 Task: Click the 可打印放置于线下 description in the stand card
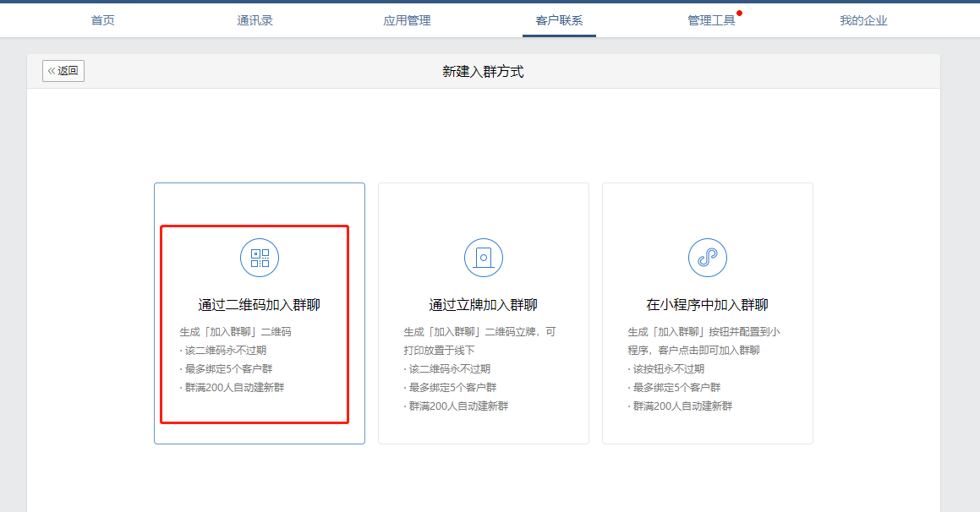(x=439, y=350)
